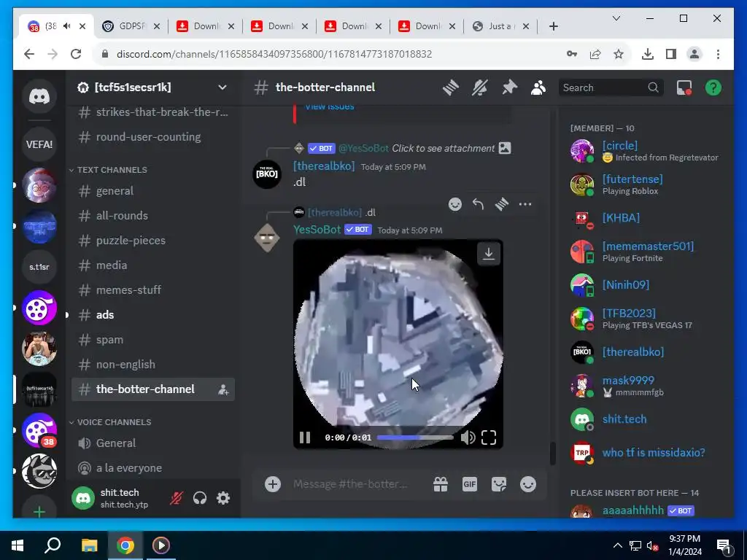Open the ads channel

pos(152,315)
